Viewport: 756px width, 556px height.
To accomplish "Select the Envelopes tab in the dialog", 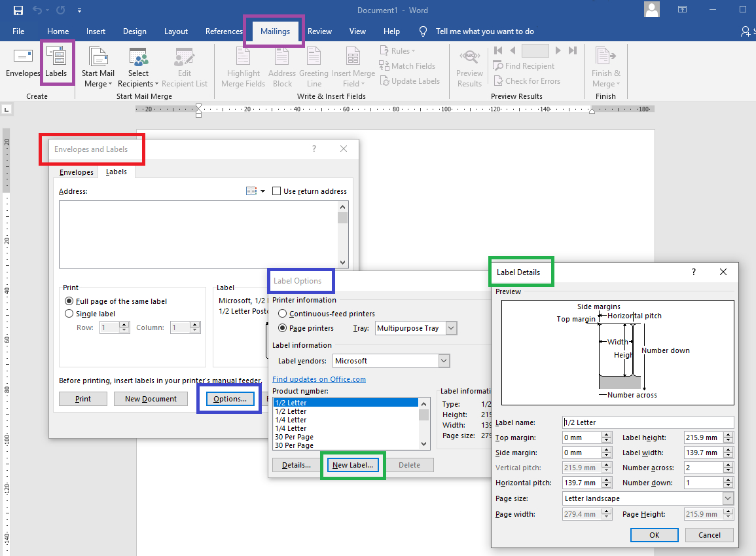I will click(76, 172).
